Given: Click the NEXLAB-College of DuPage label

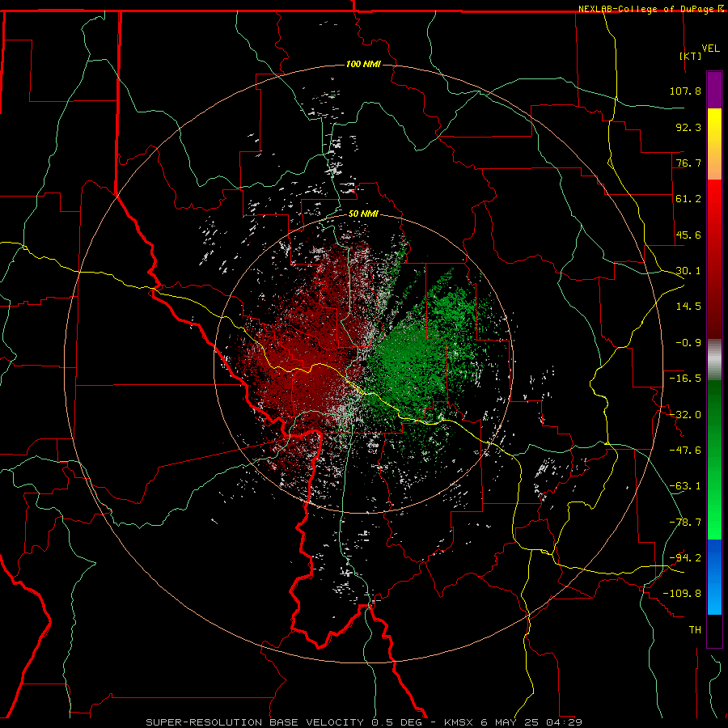Looking at the screenshot, I should point(645,9).
